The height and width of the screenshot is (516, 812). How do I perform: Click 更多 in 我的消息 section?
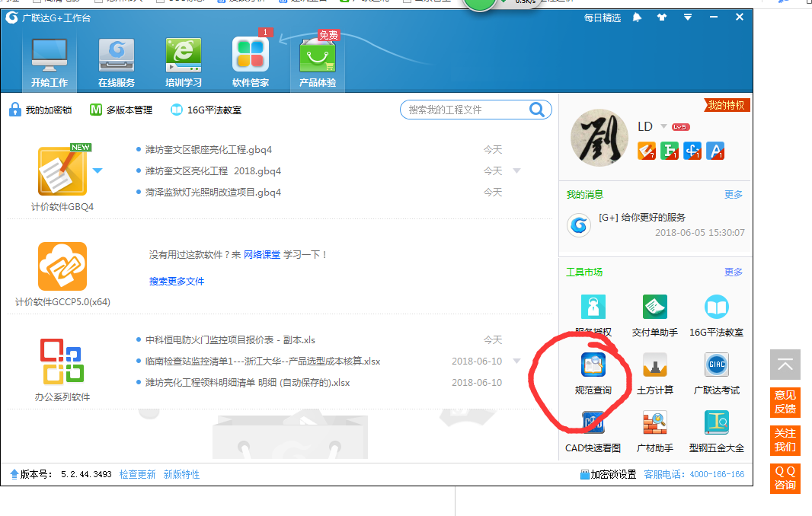point(734,194)
